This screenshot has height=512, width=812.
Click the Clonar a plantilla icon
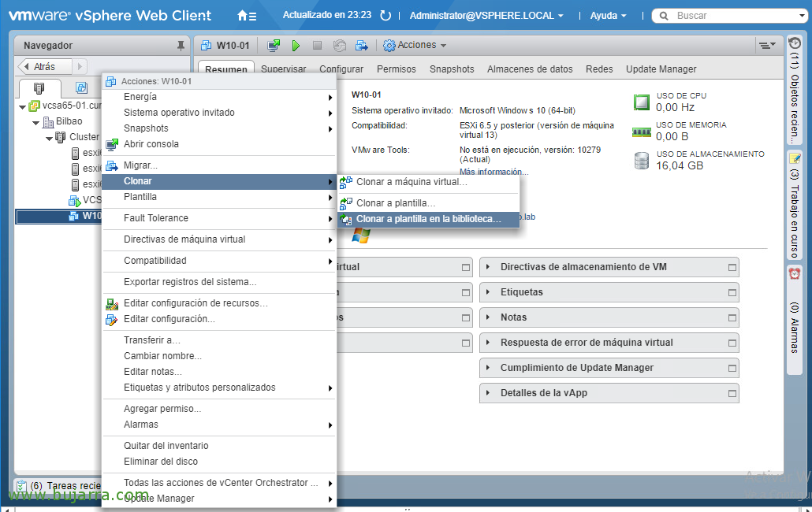pos(346,203)
